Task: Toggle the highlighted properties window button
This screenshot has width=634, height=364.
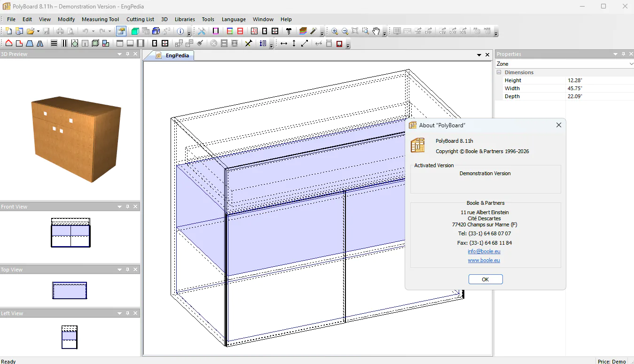Action: pyautogui.click(x=121, y=31)
